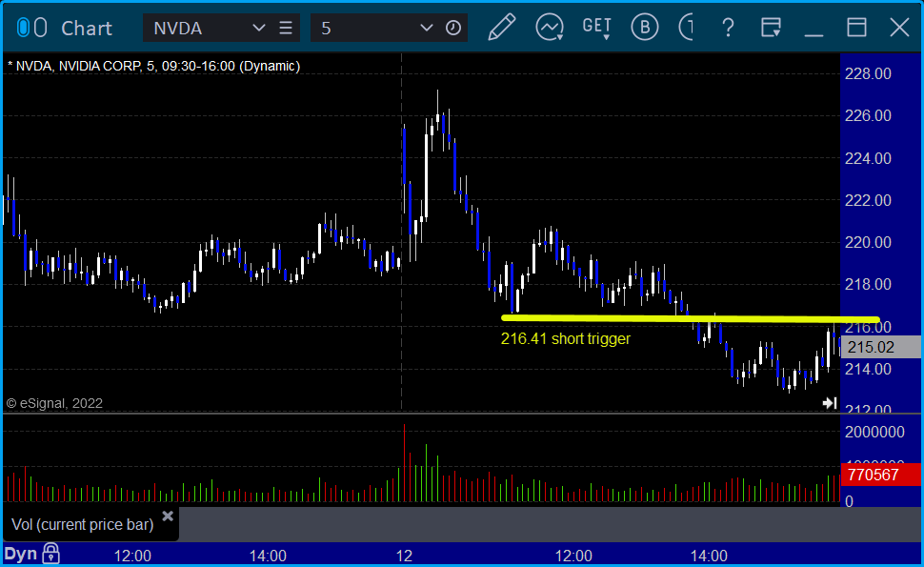Click the scroll-to-latest-bar arrow icon
The height and width of the screenshot is (567, 924).
[x=830, y=403]
